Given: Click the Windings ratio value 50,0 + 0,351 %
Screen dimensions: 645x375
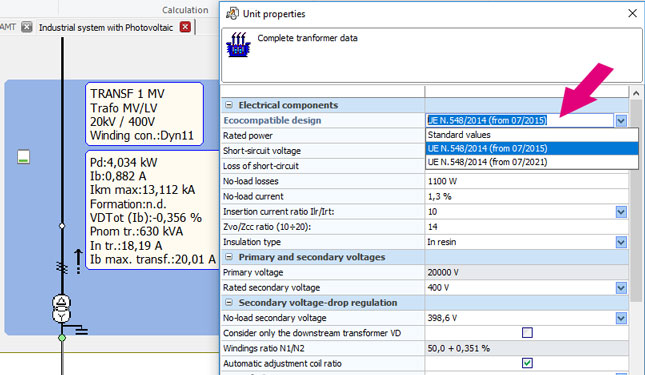Looking at the screenshot, I should click(459, 348).
